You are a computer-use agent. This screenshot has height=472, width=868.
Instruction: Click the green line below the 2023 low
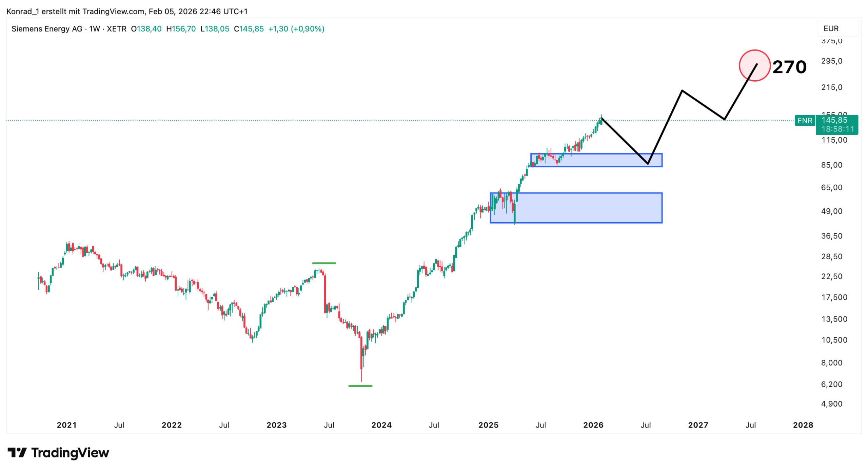(360, 386)
